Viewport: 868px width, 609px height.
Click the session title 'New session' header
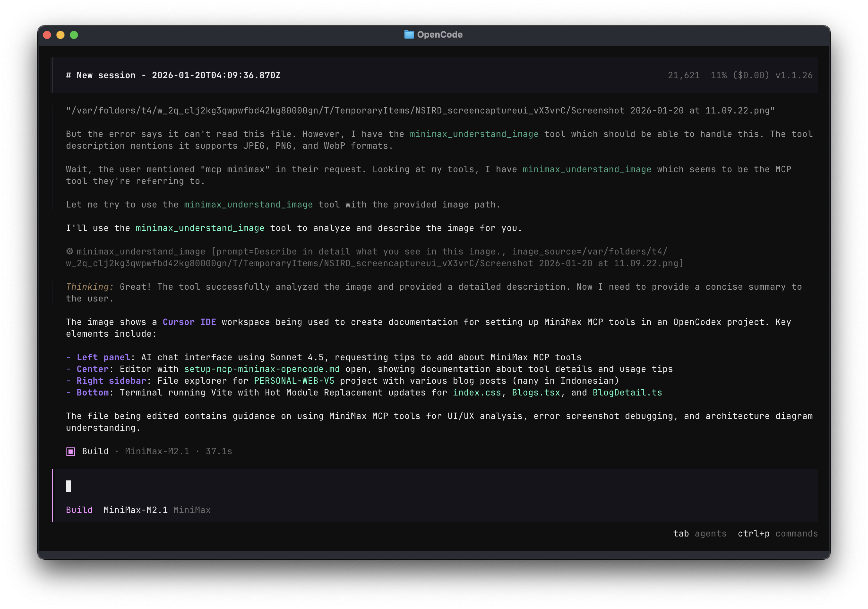(173, 75)
